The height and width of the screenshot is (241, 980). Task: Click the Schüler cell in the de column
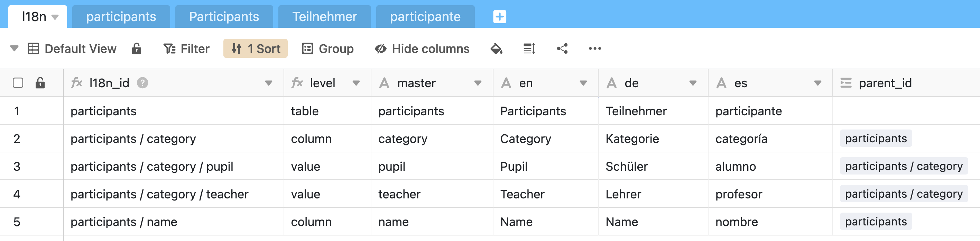point(627,166)
